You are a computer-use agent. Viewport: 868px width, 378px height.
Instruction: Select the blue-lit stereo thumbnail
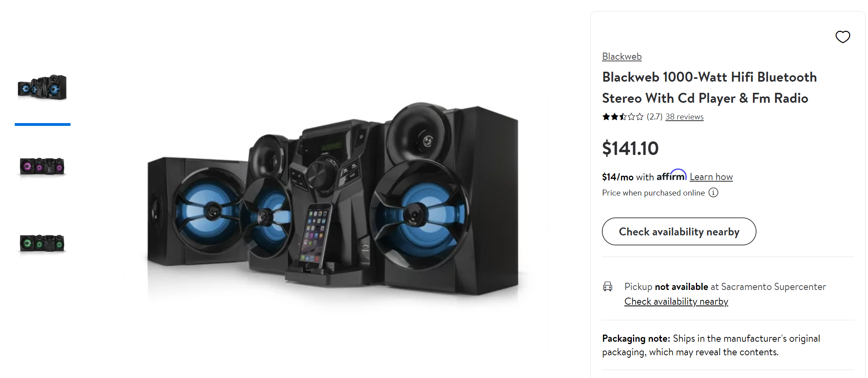click(42, 88)
